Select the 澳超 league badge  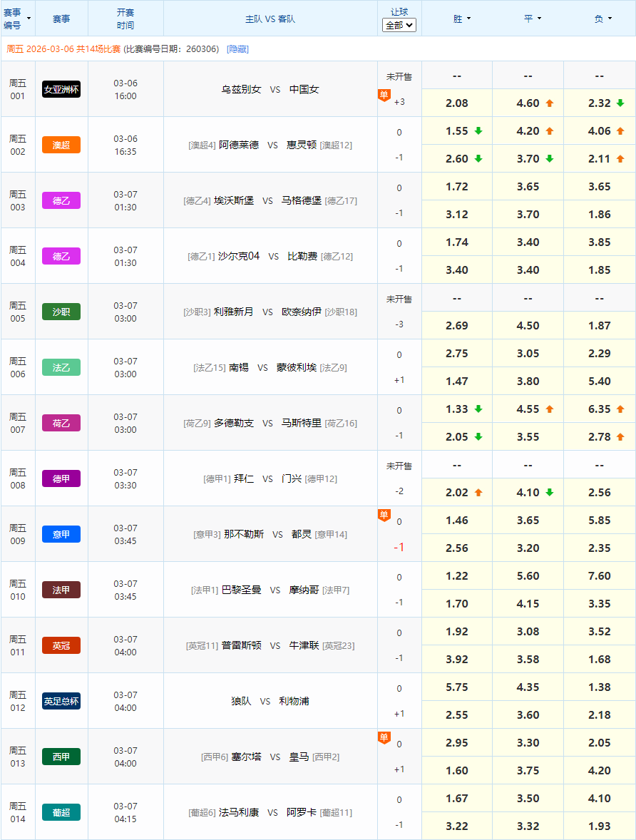tap(60, 145)
